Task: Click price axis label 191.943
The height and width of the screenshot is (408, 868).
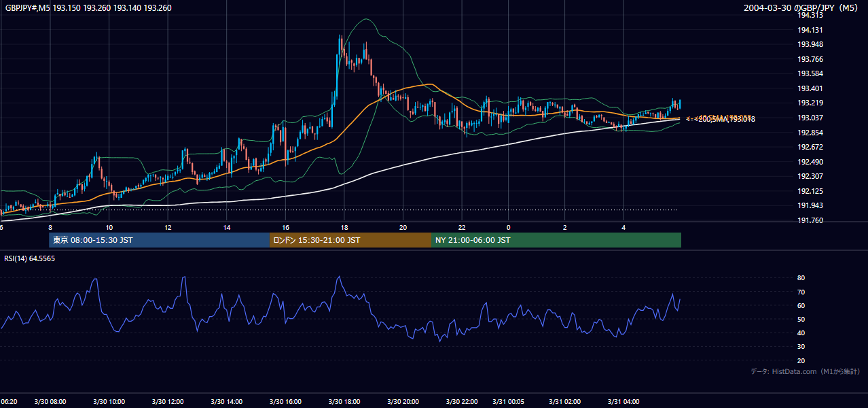Action: pos(810,205)
